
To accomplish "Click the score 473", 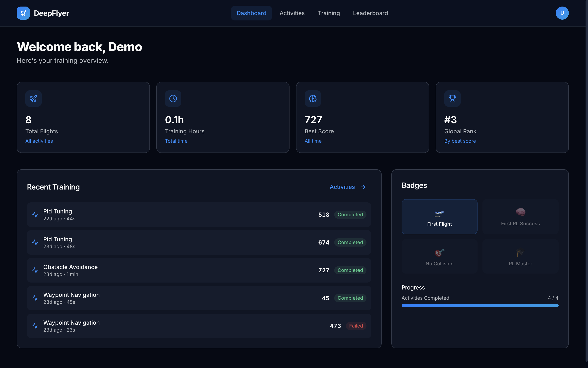I will click(335, 326).
